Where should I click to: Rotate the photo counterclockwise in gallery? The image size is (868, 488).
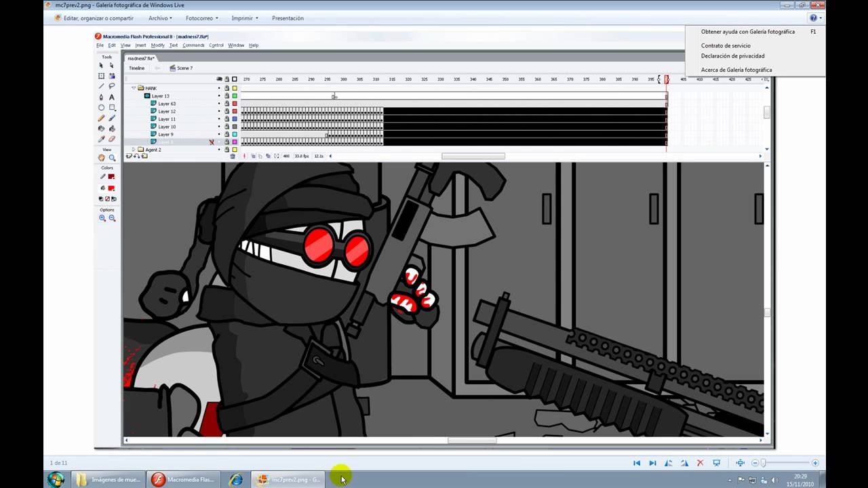[669, 463]
